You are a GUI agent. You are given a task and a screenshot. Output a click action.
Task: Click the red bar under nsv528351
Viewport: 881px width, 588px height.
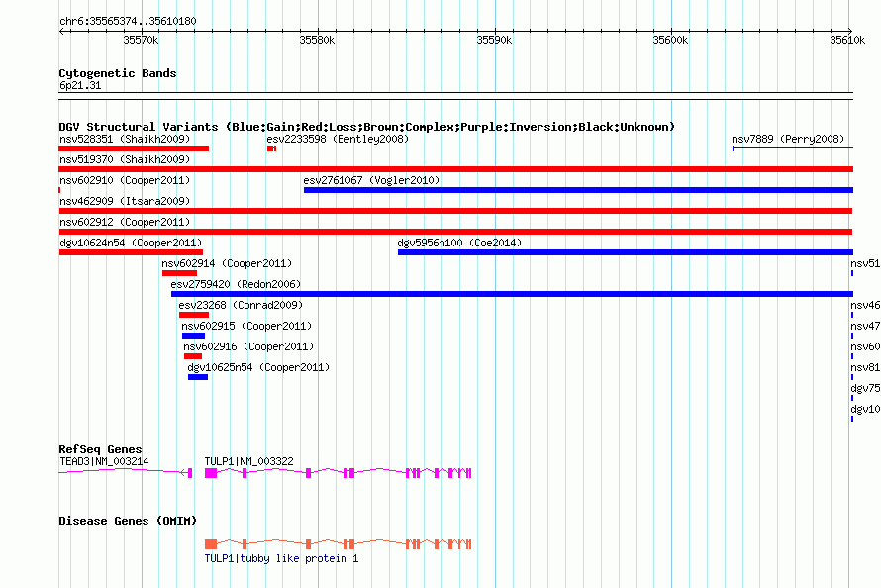pos(134,148)
